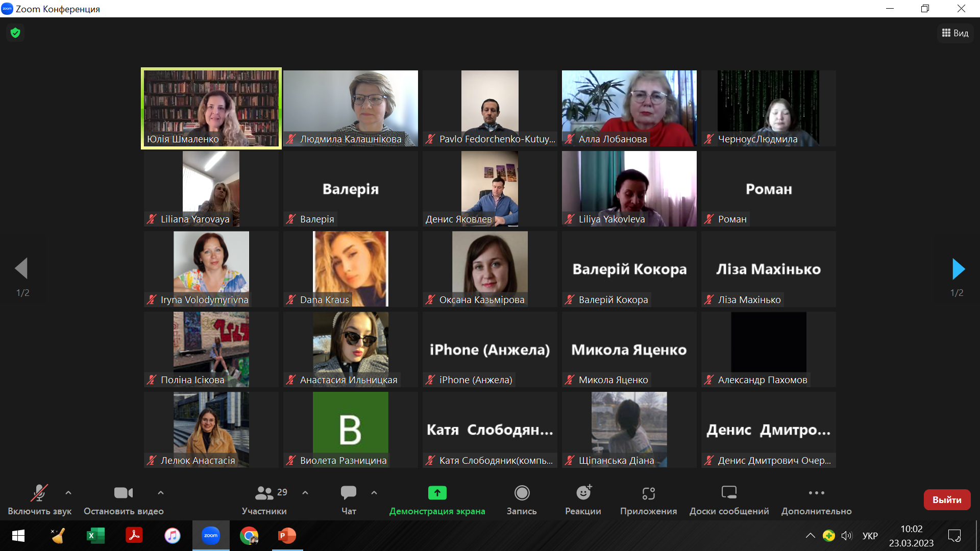Select Pavlo Fedorchenko-Kutuy video tile
The image size is (980, 551).
(x=490, y=108)
